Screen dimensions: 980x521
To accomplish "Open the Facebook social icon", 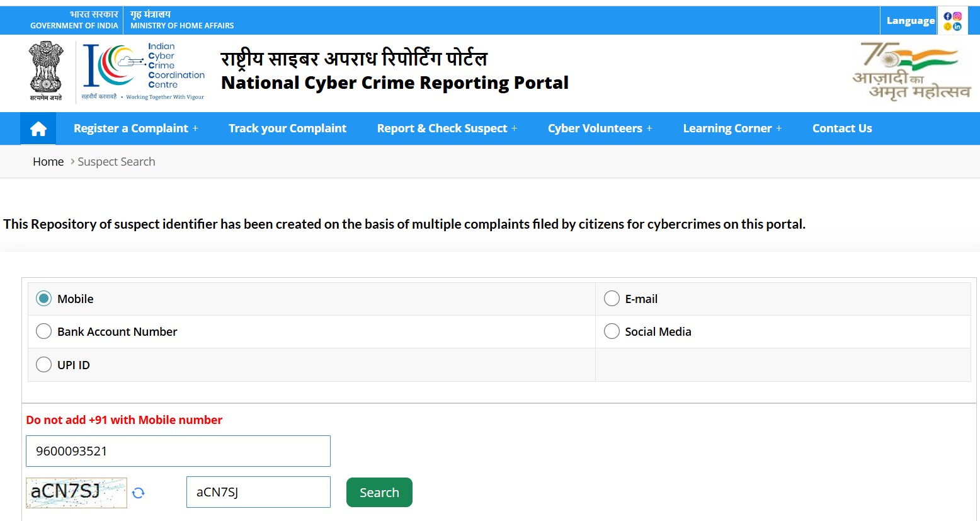I will pos(948,16).
